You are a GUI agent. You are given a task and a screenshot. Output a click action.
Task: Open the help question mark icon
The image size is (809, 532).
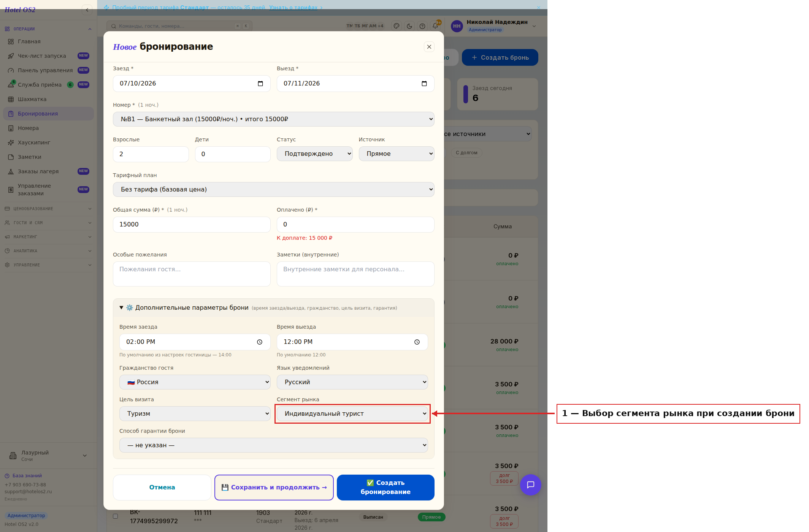pyautogui.click(x=422, y=26)
